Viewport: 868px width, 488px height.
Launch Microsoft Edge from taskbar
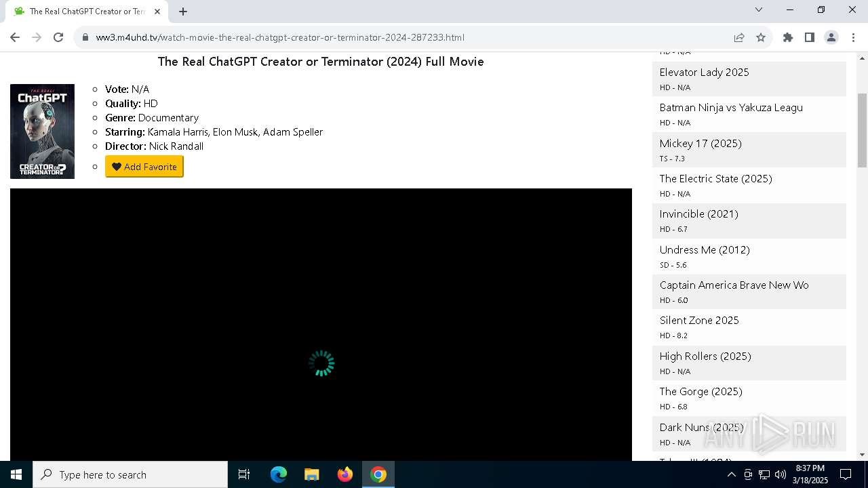(x=279, y=474)
